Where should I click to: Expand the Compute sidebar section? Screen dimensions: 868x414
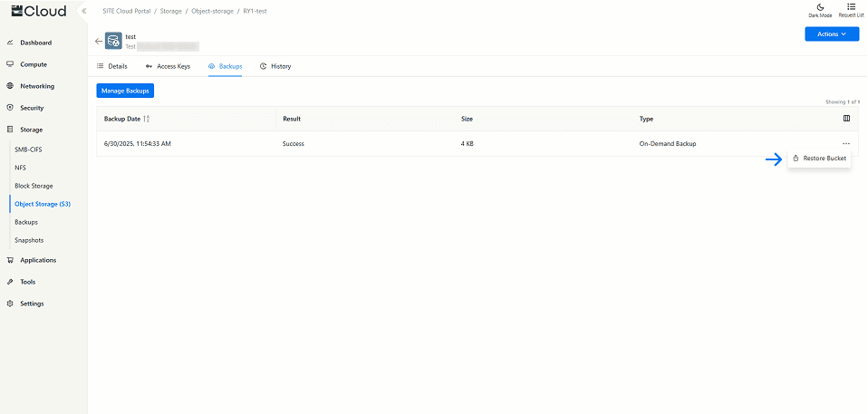point(34,64)
